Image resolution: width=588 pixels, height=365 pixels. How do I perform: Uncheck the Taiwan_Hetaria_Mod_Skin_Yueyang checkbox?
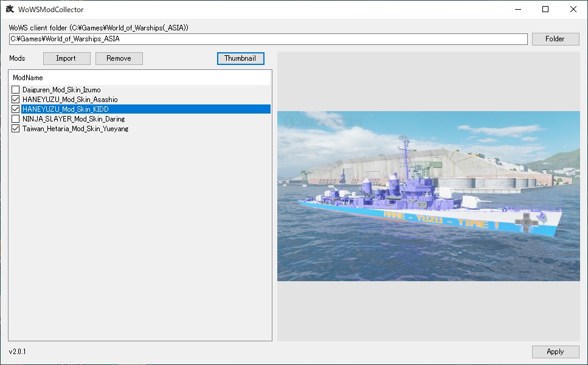[15, 129]
